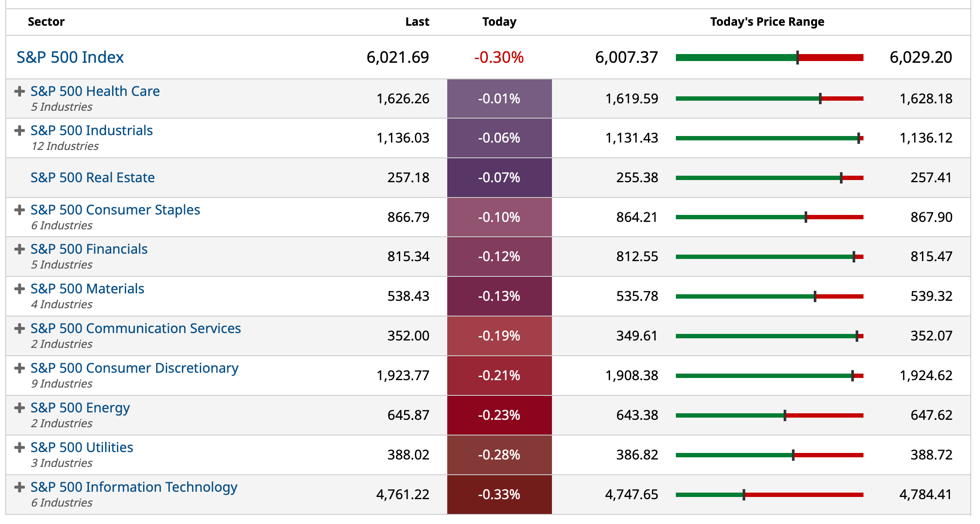The width and height of the screenshot is (980, 524).
Task: Expand the S&P 500 Energy sector
Action: [20, 408]
